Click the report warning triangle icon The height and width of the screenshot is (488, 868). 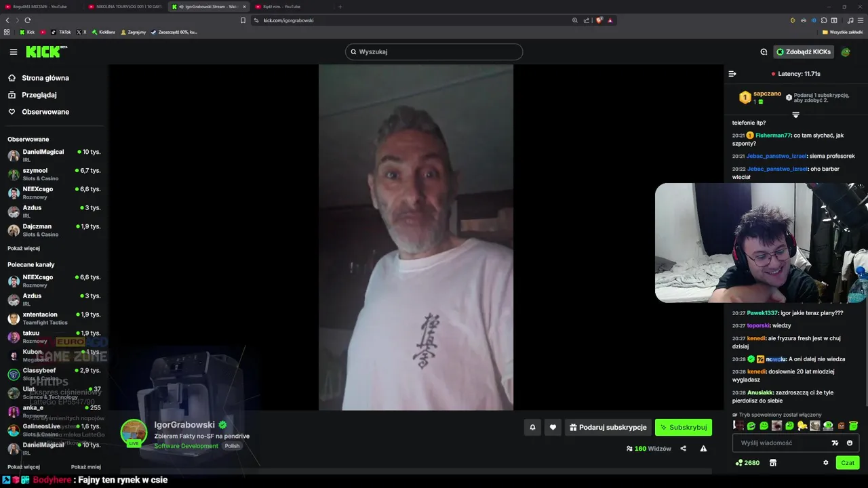click(703, 449)
